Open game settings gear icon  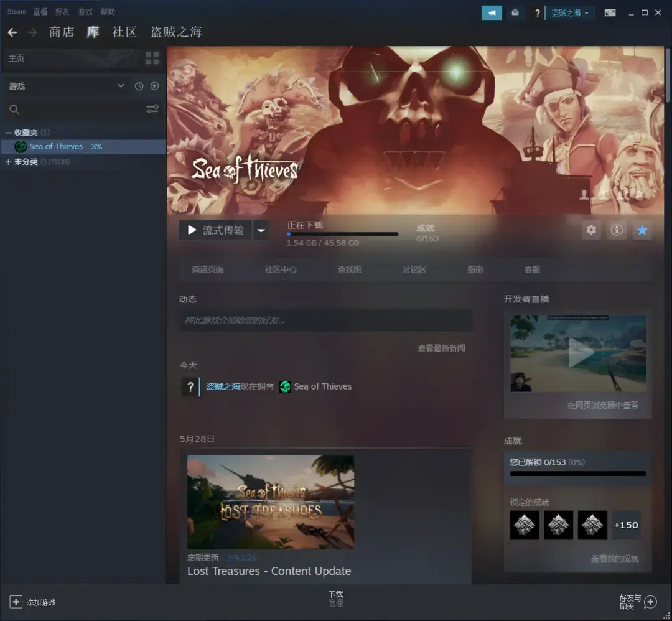(x=591, y=230)
